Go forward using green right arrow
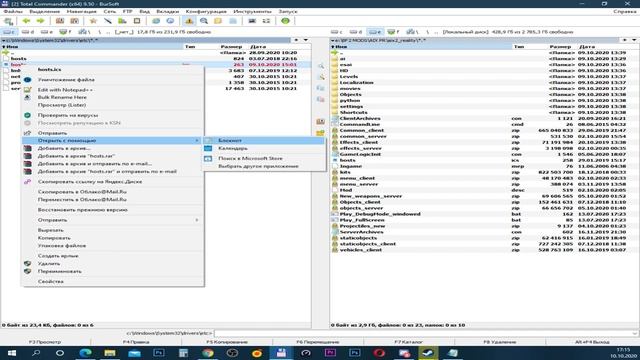 40,21
